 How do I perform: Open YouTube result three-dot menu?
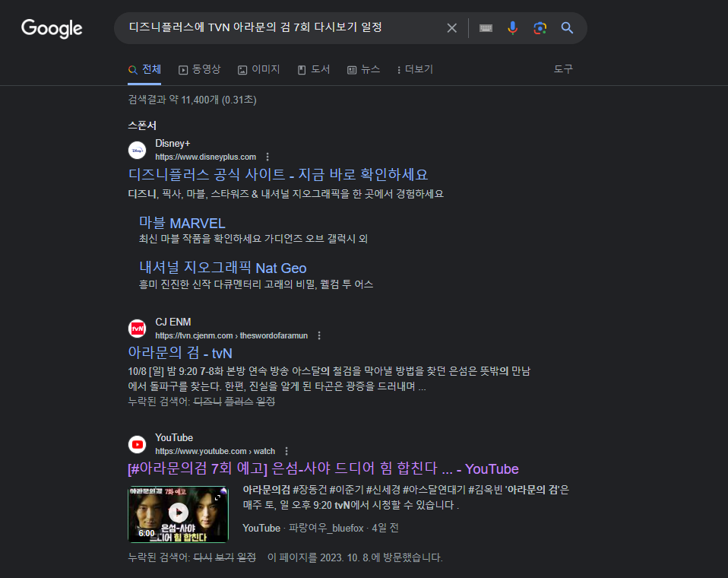click(286, 451)
